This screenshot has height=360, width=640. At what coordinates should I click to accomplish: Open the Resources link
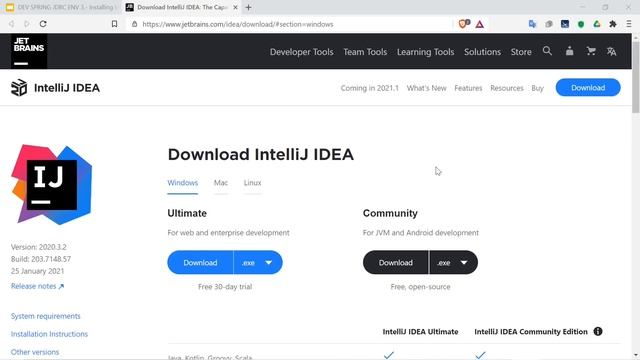[507, 88]
